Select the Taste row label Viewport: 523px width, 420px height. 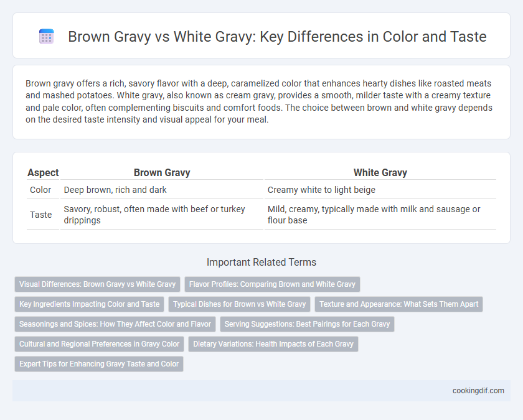[40, 215]
